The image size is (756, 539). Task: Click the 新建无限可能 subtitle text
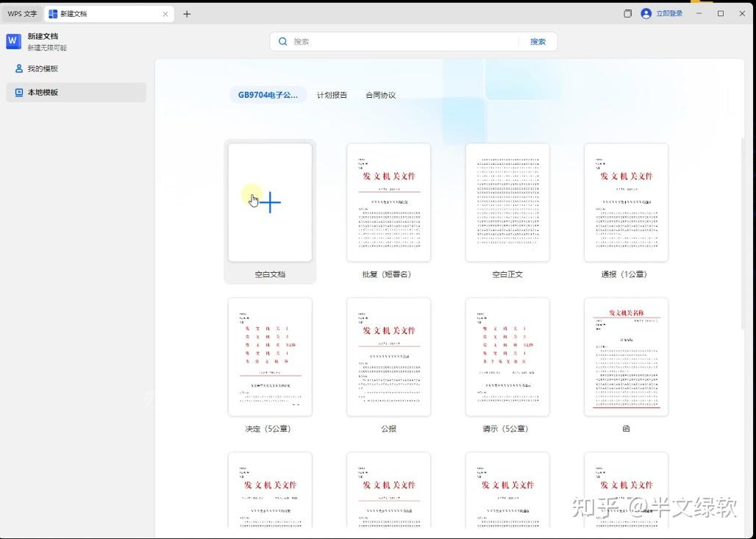tap(47, 48)
